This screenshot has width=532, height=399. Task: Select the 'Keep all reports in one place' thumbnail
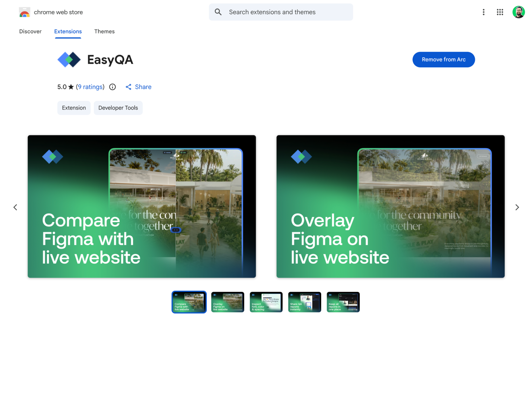click(x=343, y=302)
